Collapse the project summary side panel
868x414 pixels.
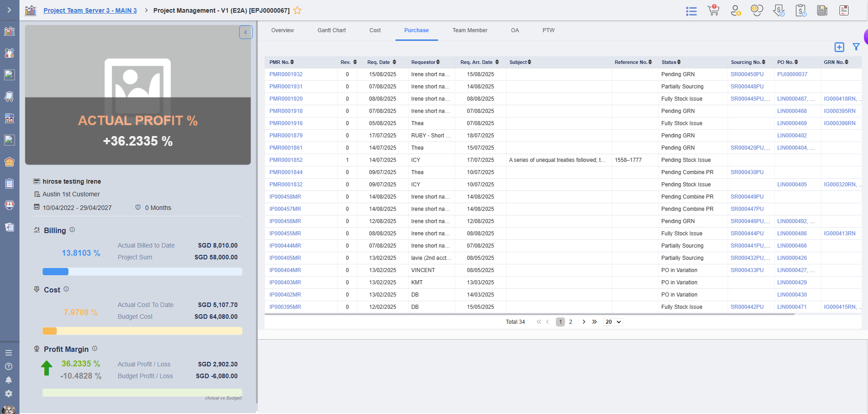coord(246,32)
